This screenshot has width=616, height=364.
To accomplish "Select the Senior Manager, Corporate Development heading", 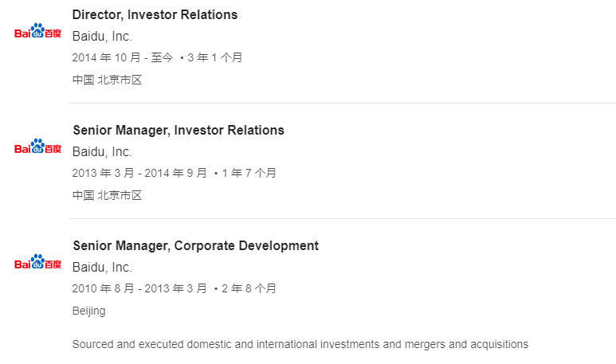I will coord(196,246).
